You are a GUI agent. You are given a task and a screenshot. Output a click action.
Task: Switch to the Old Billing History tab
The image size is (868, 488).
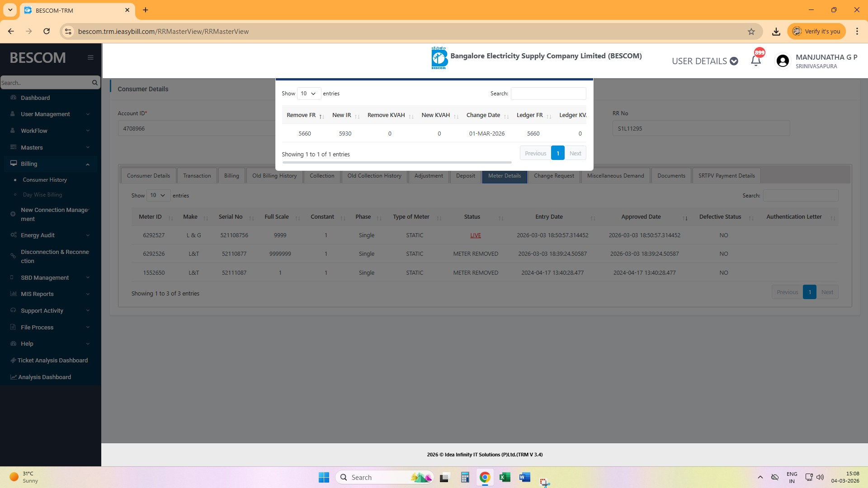click(274, 176)
